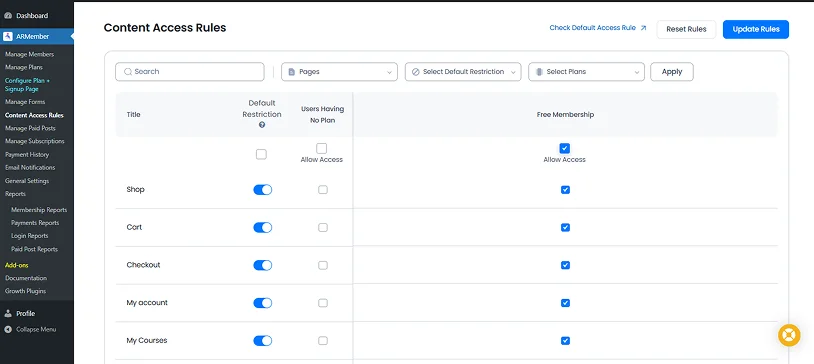This screenshot has height=364, width=814.
Task: Check No Plan access for Checkout
Action: [323, 265]
